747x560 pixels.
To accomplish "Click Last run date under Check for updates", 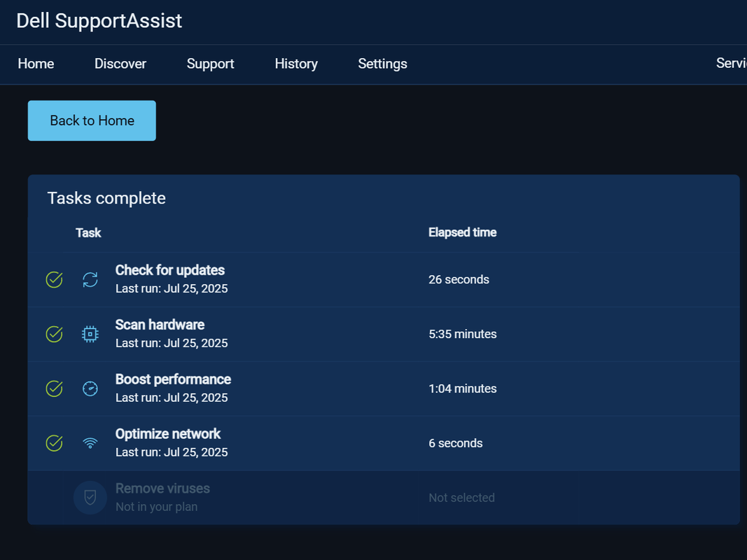I will tap(172, 288).
